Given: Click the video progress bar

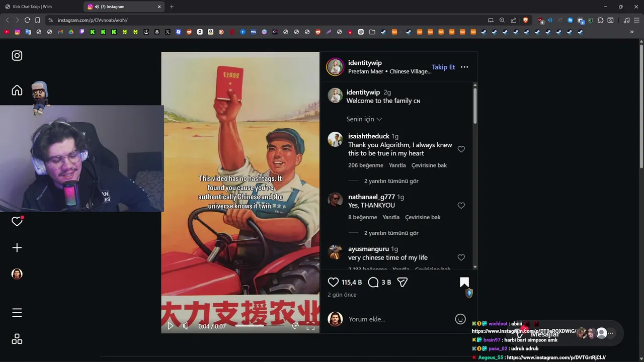Looking at the screenshot, I should [x=259, y=326].
